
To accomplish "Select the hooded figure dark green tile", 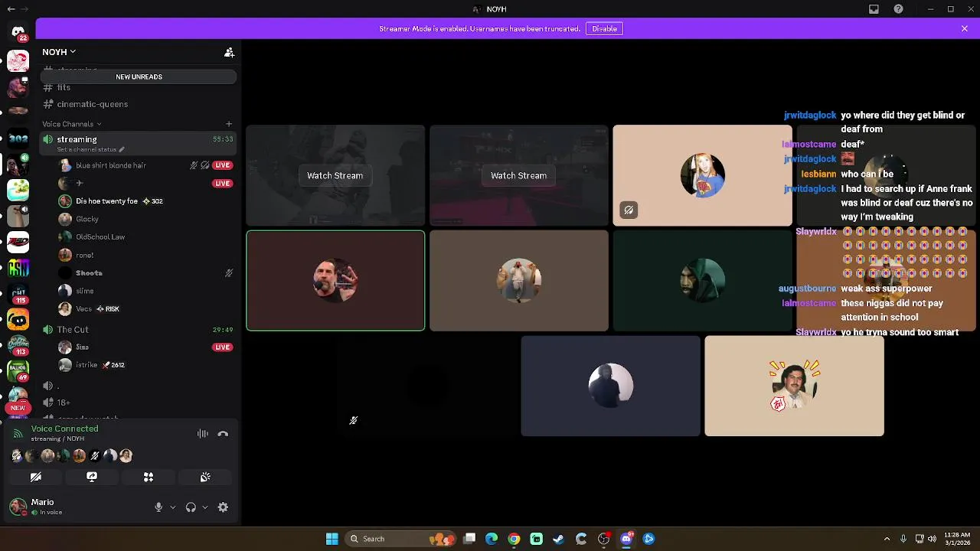I will pos(702,281).
